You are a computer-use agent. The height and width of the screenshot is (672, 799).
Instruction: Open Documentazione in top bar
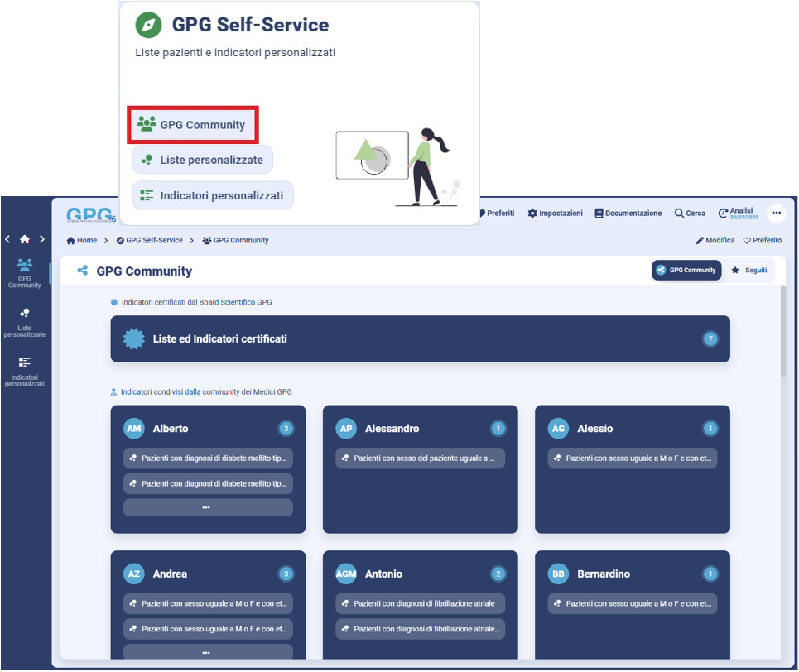pyautogui.click(x=628, y=214)
